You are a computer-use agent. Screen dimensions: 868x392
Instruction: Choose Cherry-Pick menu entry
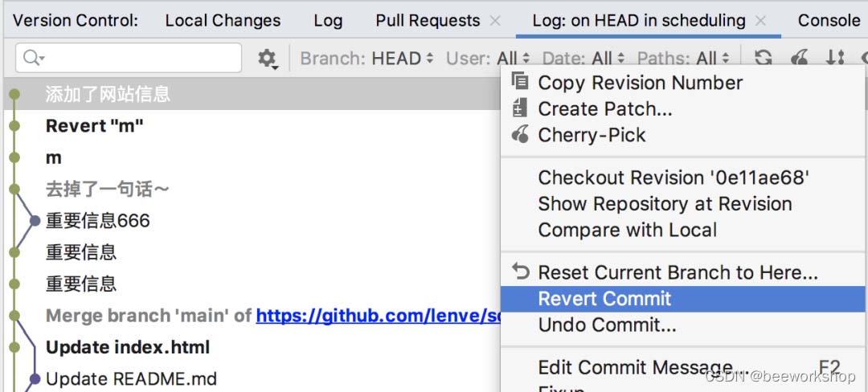click(x=684, y=135)
